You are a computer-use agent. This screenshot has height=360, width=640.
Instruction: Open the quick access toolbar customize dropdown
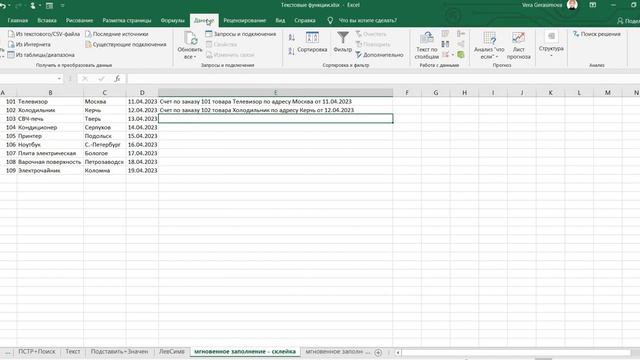[62, 6]
